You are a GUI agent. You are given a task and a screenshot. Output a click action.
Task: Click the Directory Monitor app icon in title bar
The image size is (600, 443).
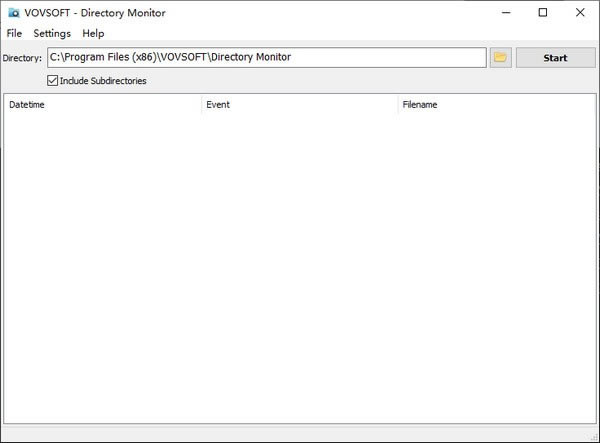(14, 13)
